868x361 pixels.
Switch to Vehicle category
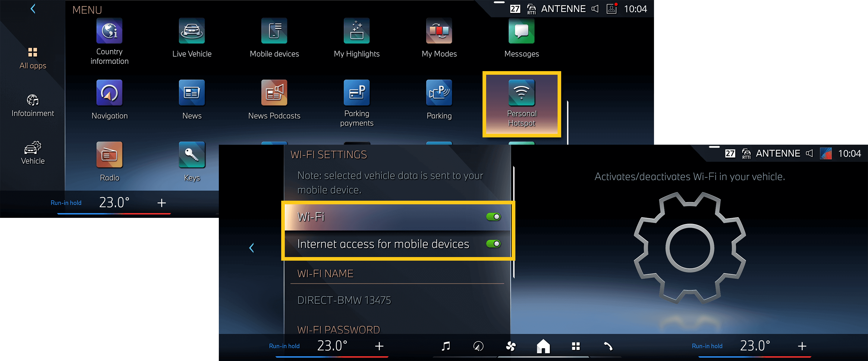(33, 153)
